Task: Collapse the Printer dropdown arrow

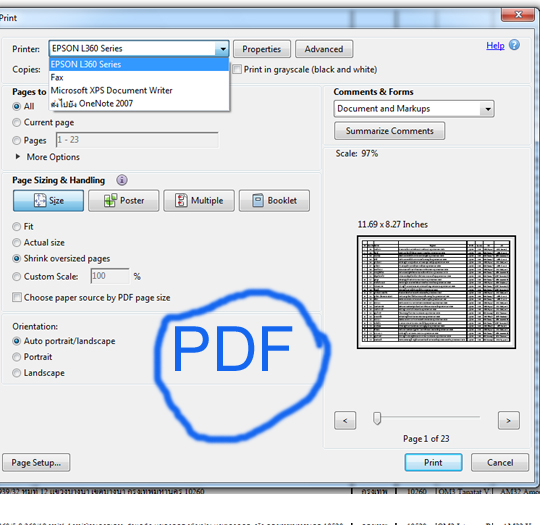Action: click(222, 49)
